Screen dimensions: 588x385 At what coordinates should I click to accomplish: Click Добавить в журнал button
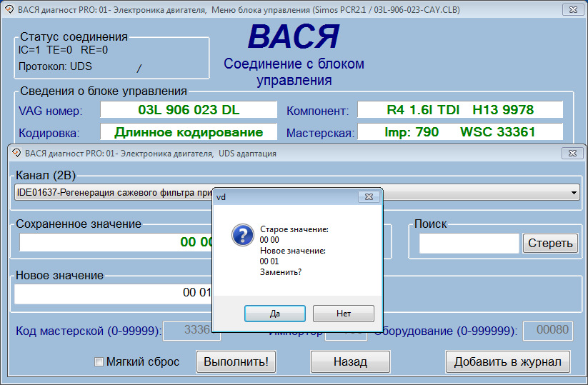coord(508,361)
